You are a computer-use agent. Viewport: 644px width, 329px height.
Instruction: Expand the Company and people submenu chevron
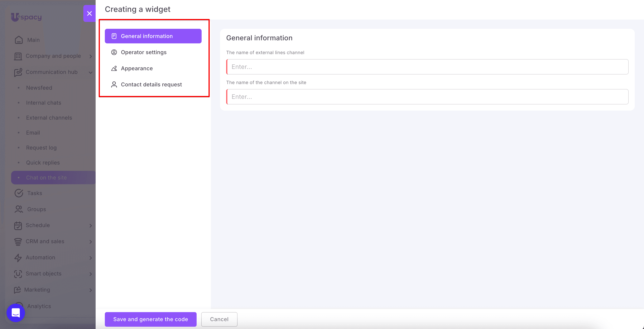90,56
